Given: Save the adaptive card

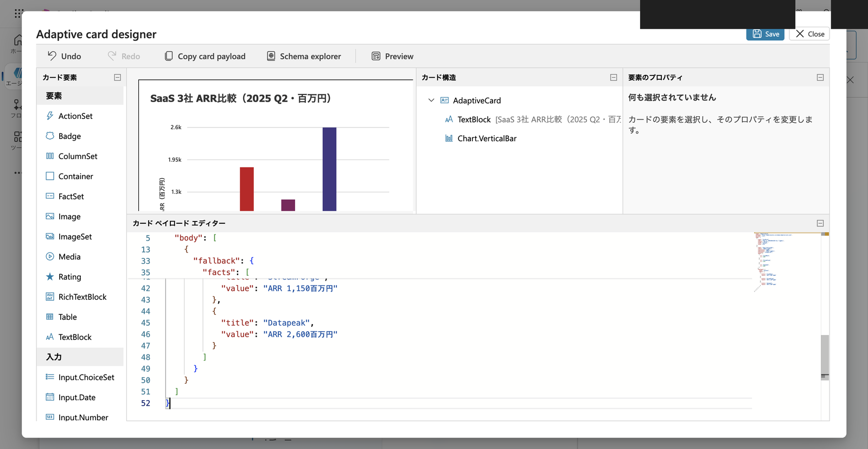Looking at the screenshot, I should (765, 34).
